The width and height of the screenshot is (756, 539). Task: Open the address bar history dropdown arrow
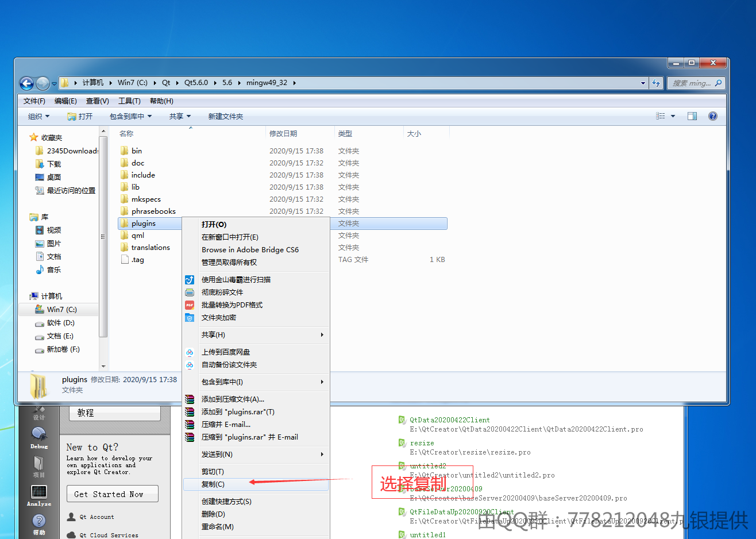click(x=643, y=83)
